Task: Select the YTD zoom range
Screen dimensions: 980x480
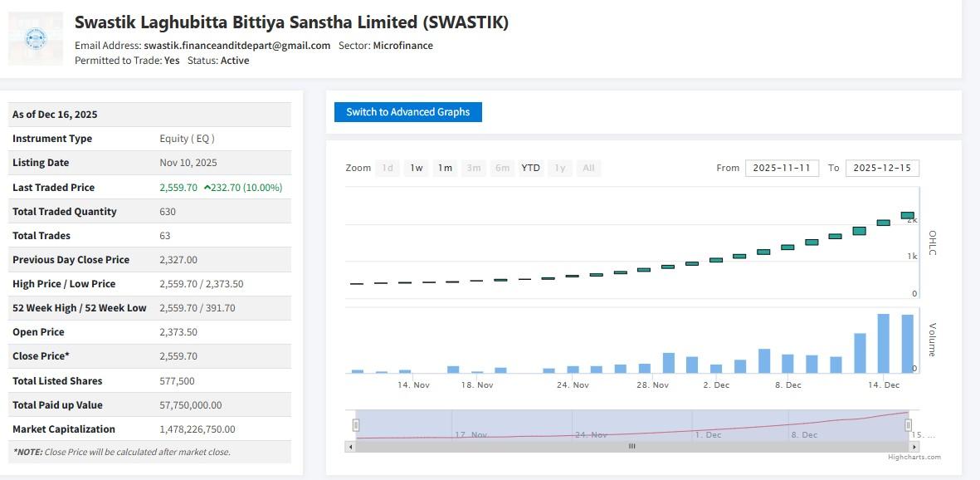Action: [x=530, y=168]
